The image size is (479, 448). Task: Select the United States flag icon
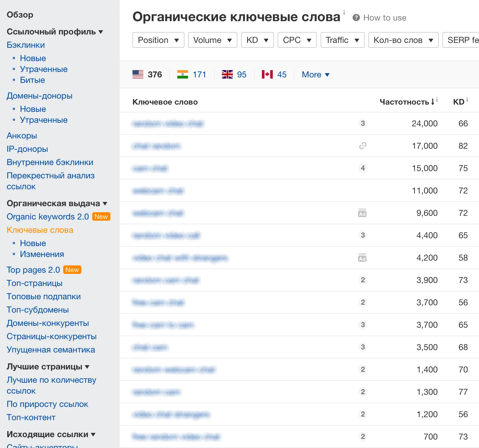coord(138,74)
